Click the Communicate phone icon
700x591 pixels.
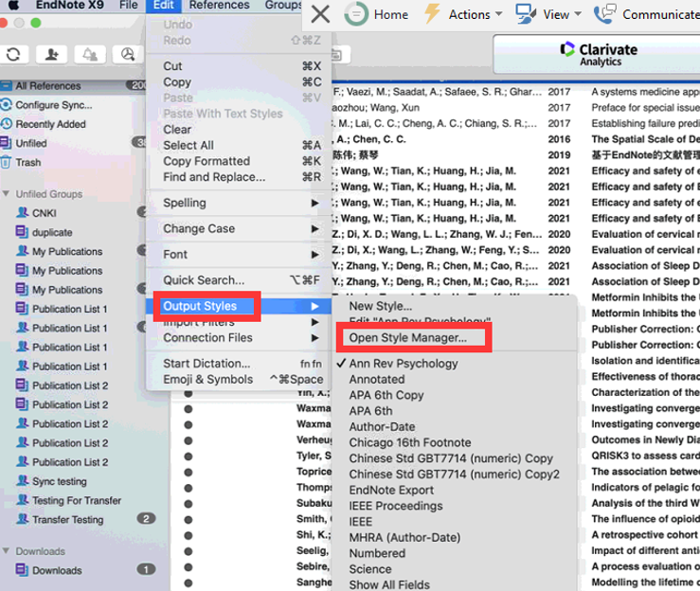pyautogui.click(x=604, y=14)
